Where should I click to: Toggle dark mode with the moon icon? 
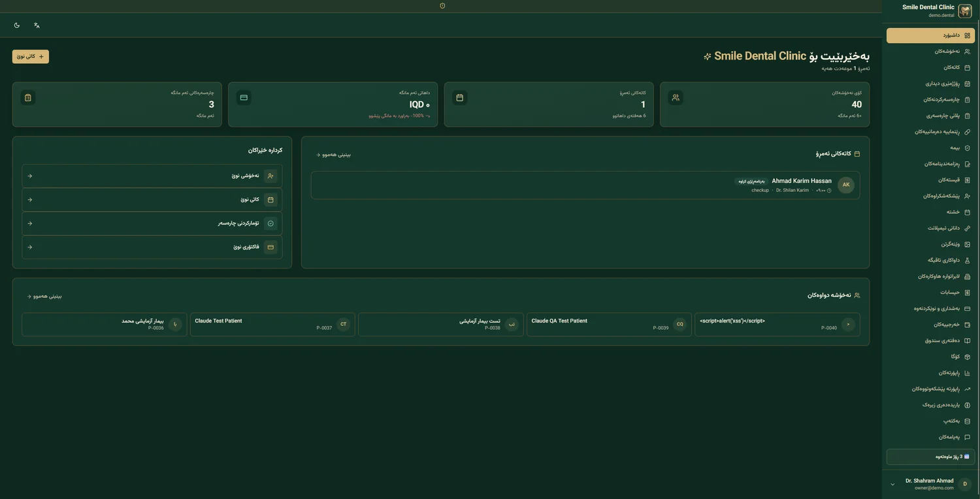point(17,25)
